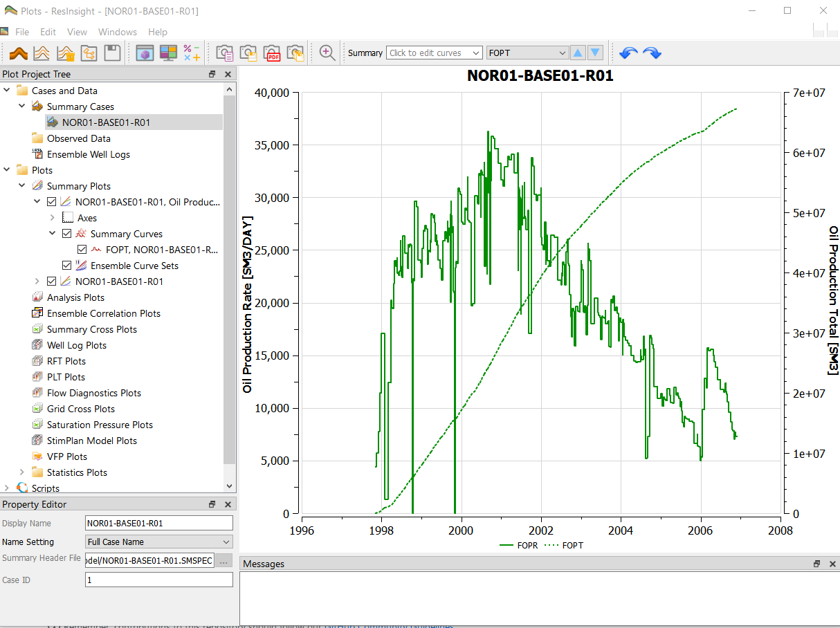Open the 3D view window icon
Screen dimensions: 840x628
[145, 53]
